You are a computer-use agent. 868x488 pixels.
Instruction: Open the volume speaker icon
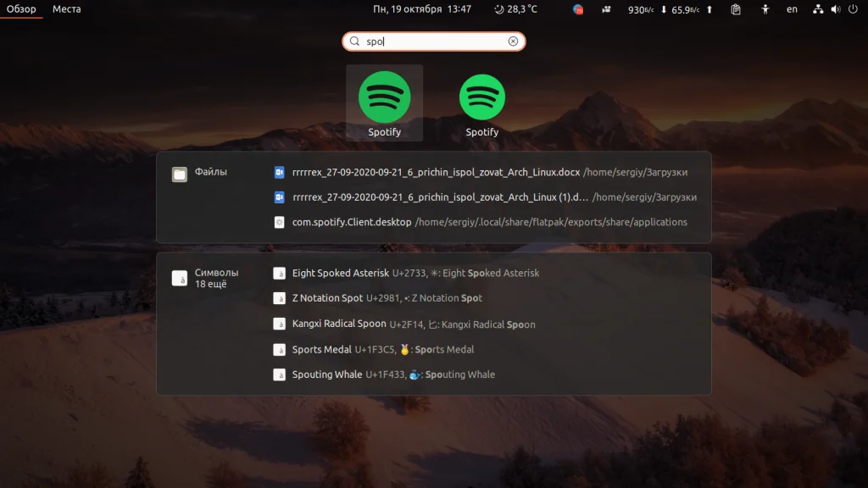tap(835, 9)
